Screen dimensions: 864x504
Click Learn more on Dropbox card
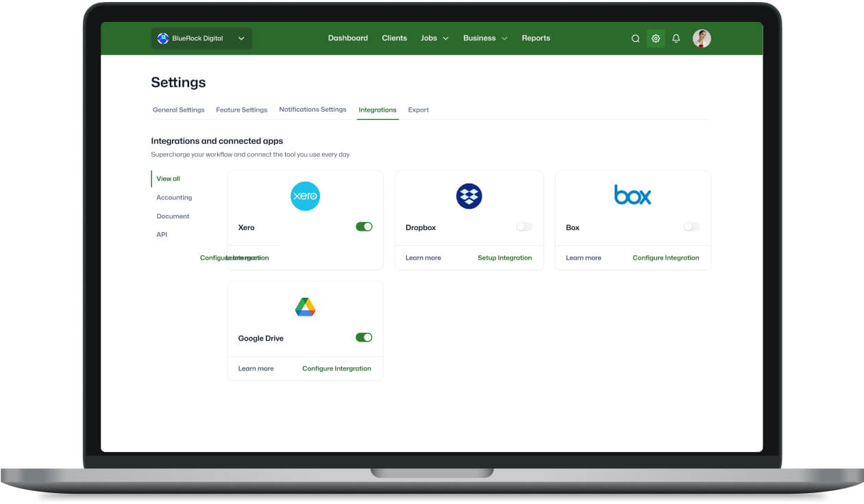click(x=423, y=258)
